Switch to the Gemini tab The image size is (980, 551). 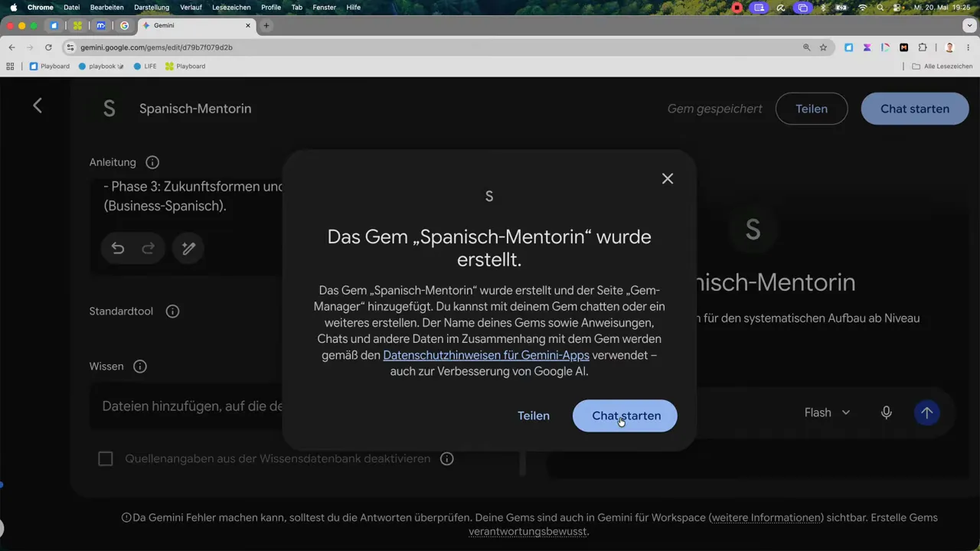click(195, 25)
